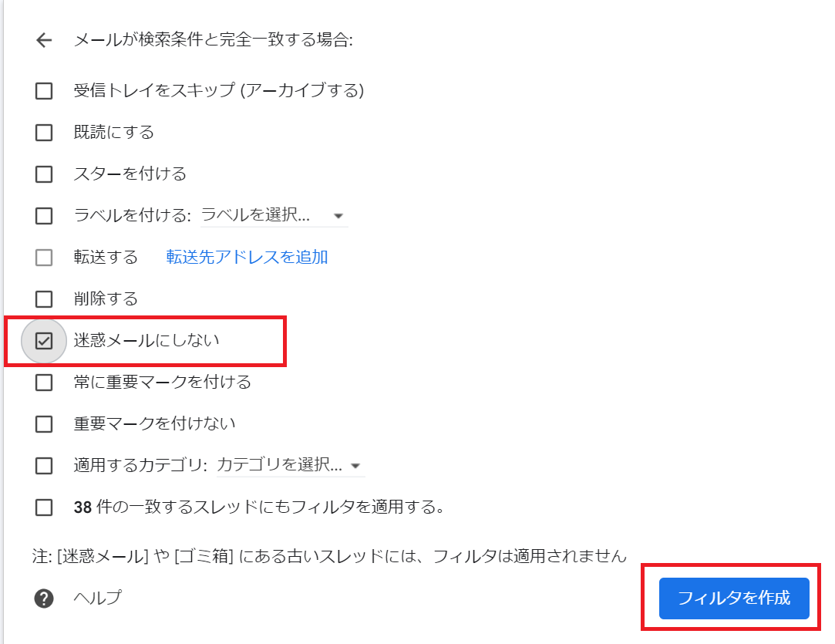The image size is (835, 644).
Task: Click the back arrow icon
Action: pos(44,40)
